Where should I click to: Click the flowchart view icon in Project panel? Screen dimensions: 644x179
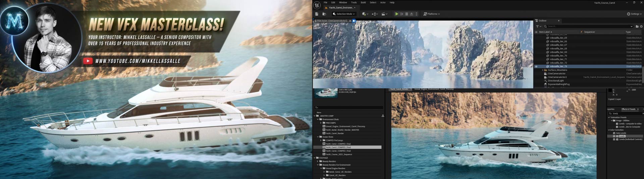point(383,116)
